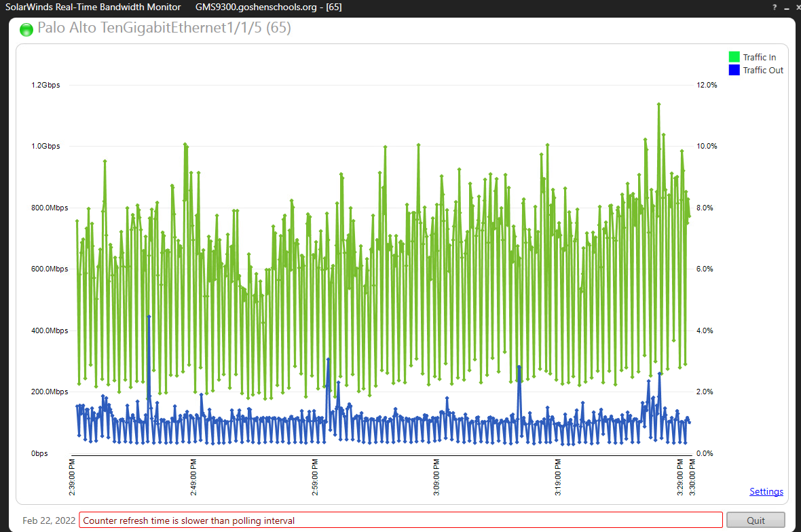
Task: Click the 2:49:00 PM time axis label
Action: (x=193, y=477)
